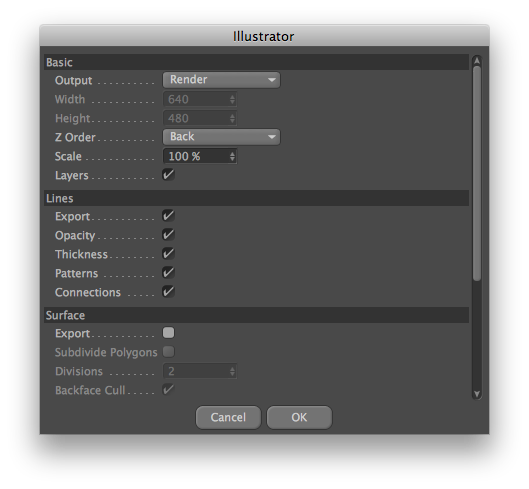Click the Lines section header

point(256,198)
